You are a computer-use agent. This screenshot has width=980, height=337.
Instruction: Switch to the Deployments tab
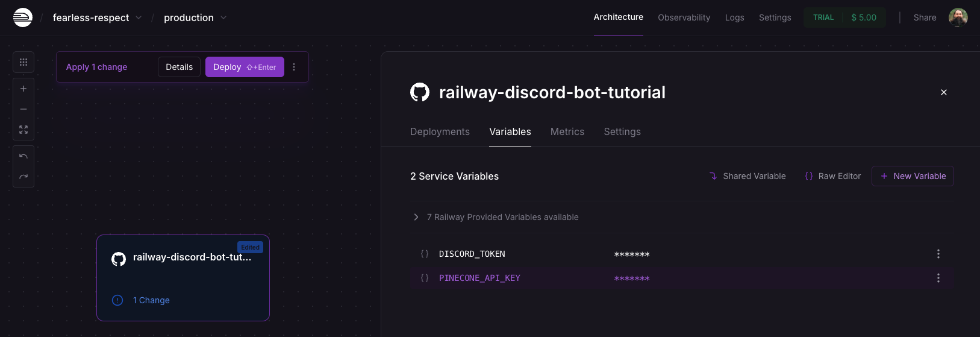(440, 131)
